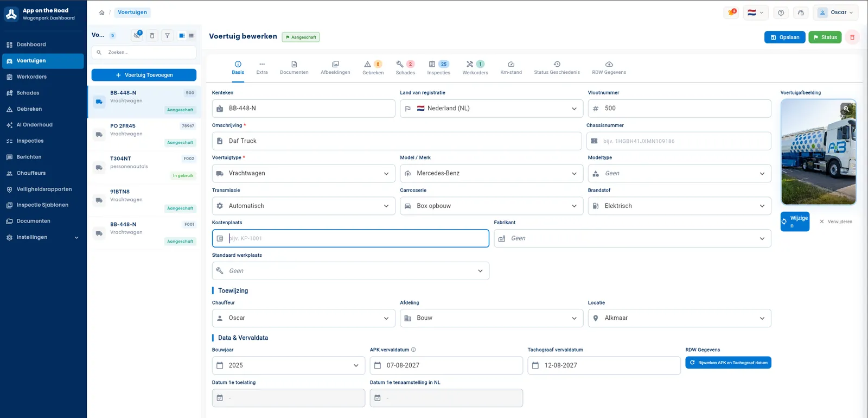The image size is (868, 418).
Task: Switch to split card view layout
Action: click(182, 36)
